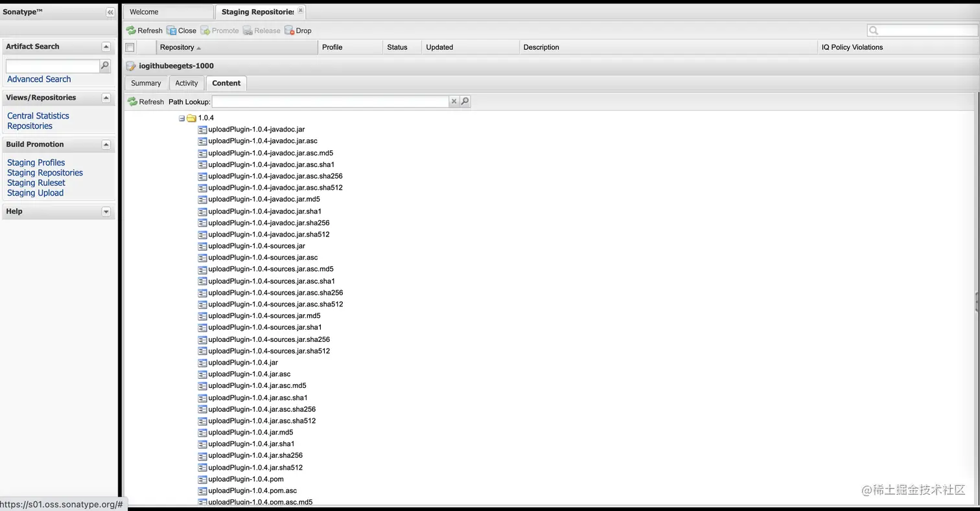Focus the Artifact Search input field
The width and height of the screenshot is (980, 511).
pyautogui.click(x=52, y=66)
